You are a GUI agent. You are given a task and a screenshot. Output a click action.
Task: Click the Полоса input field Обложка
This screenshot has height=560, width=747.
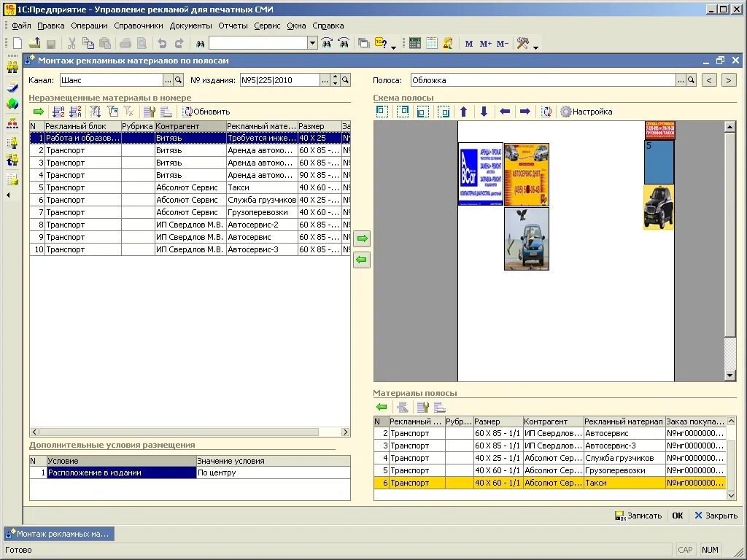(x=543, y=80)
